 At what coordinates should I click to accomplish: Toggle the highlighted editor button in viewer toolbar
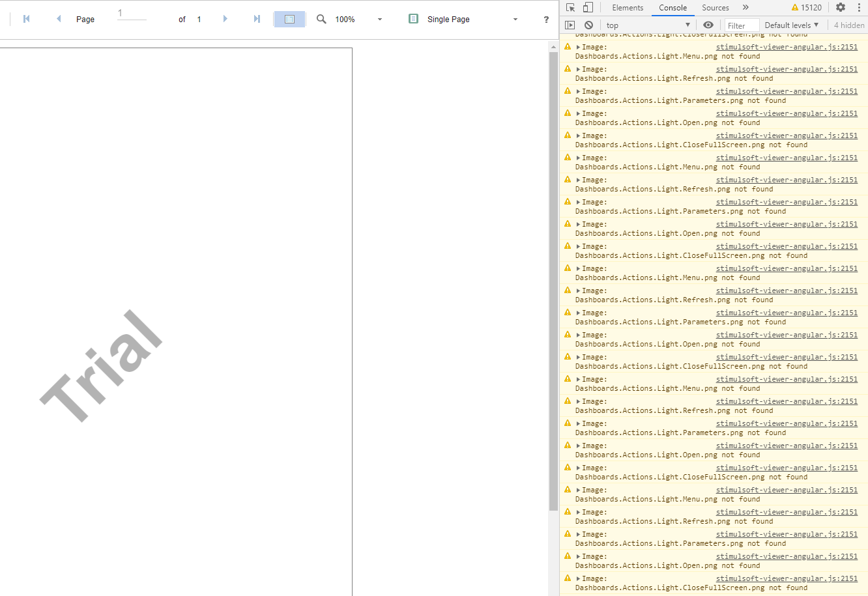(289, 19)
